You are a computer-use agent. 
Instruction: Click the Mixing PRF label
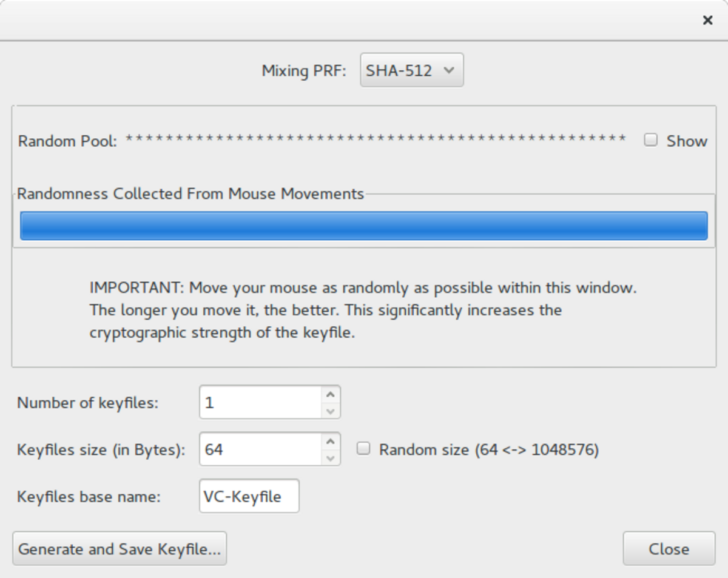303,71
